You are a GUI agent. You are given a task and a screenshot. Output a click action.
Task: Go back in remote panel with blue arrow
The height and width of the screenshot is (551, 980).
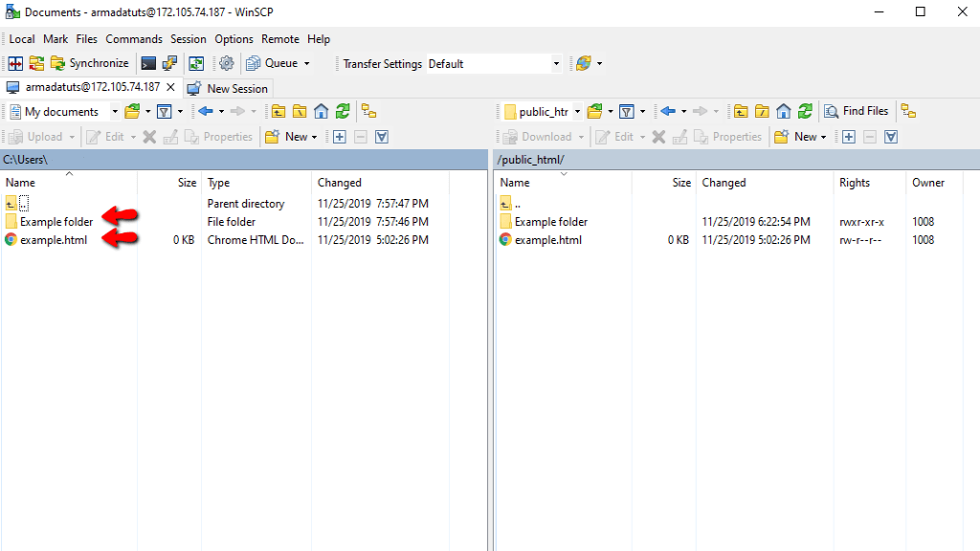coord(668,111)
